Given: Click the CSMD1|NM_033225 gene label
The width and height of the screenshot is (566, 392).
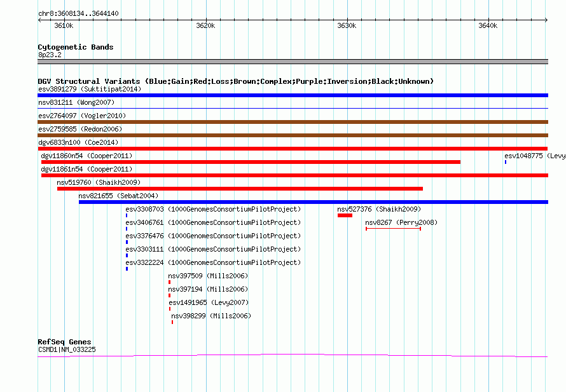Looking at the screenshot, I should click(67, 349).
